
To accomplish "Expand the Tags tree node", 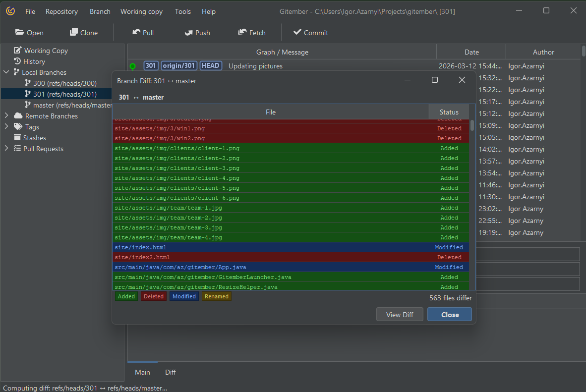I will 6,127.
